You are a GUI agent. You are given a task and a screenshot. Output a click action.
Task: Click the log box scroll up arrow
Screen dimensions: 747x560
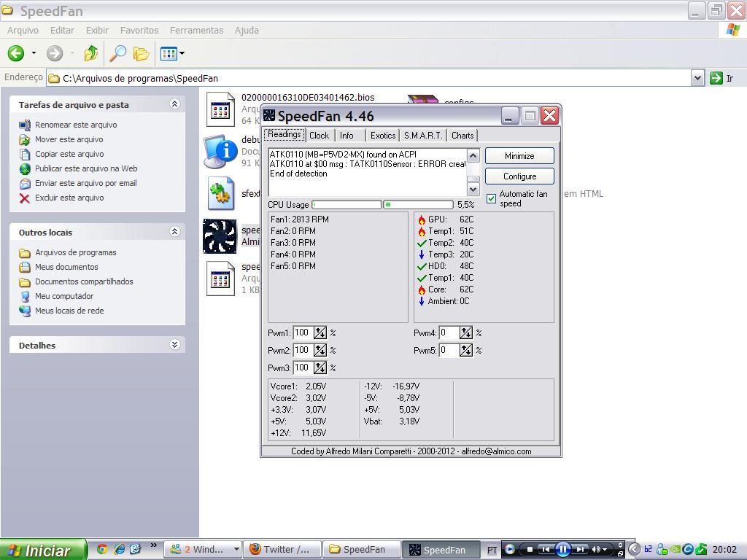(x=473, y=155)
